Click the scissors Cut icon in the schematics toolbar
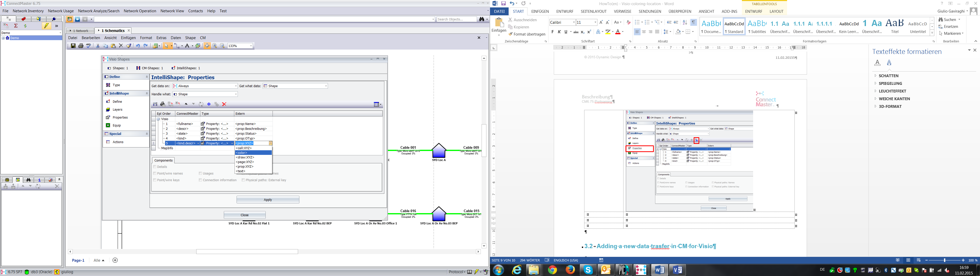The image size is (980, 276). click(98, 46)
